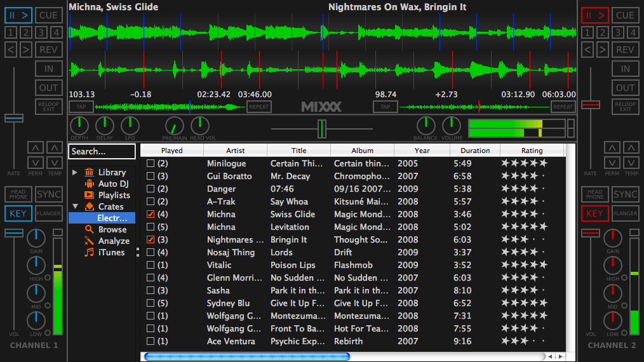The width and height of the screenshot is (644, 362).
Task: Sort tracks by Duration column header
Action: point(475,151)
